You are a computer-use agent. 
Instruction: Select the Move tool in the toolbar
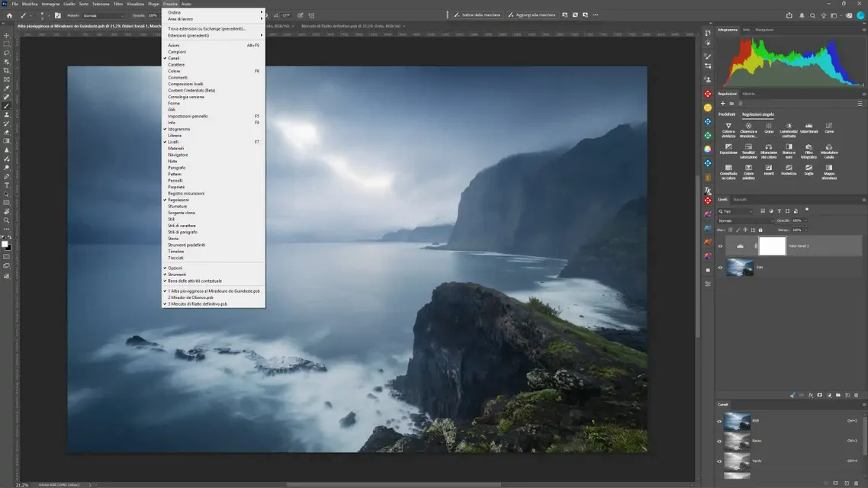[x=7, y=35]
